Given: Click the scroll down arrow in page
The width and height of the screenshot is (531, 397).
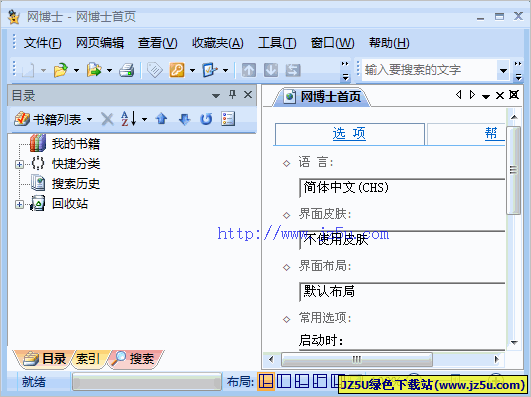Looking at the screenshot, I should tap(514, 342).
